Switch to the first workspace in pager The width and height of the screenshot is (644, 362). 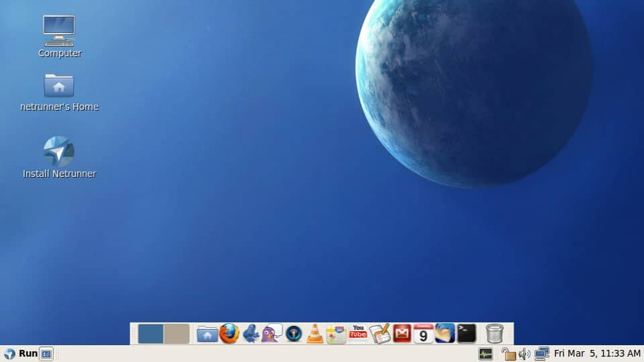pyautogui.click(x=151, y=334)
